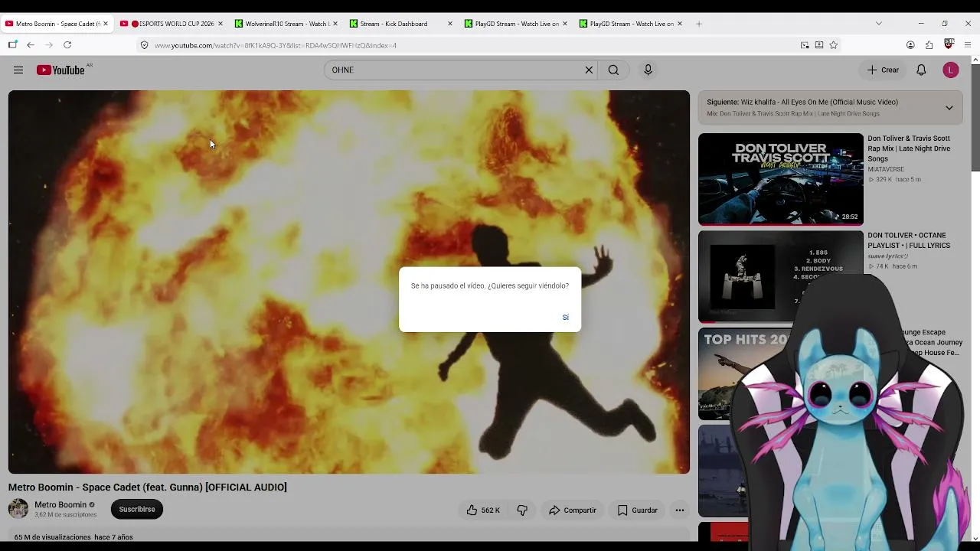Open the site information icon in address bar
980x551 pixels.
pyautogui.click(x=144, y=45)
